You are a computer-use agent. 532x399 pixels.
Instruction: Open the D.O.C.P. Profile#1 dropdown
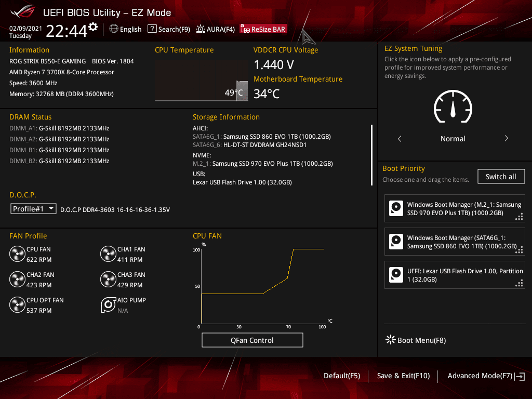point(33,209)
